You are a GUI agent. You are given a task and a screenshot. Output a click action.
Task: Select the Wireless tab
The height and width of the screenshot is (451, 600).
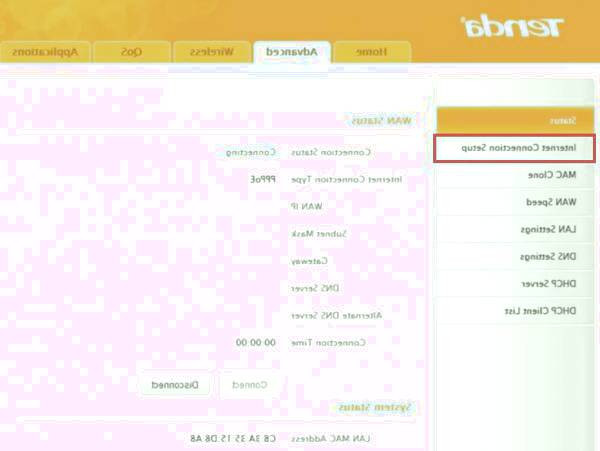[x=213, y=51]
